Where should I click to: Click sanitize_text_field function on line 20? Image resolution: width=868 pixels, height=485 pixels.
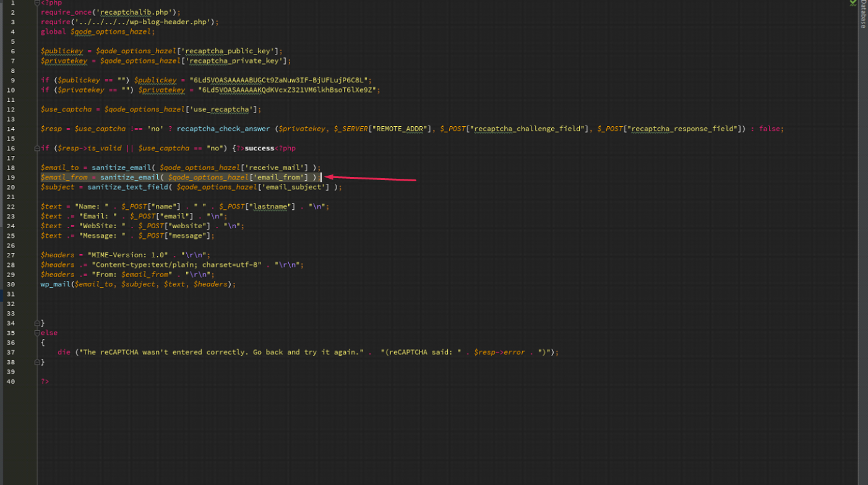(x=128, y=187)
